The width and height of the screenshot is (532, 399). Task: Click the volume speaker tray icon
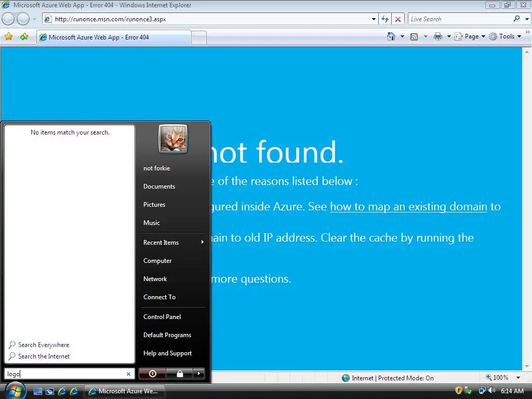pos(491,391)
